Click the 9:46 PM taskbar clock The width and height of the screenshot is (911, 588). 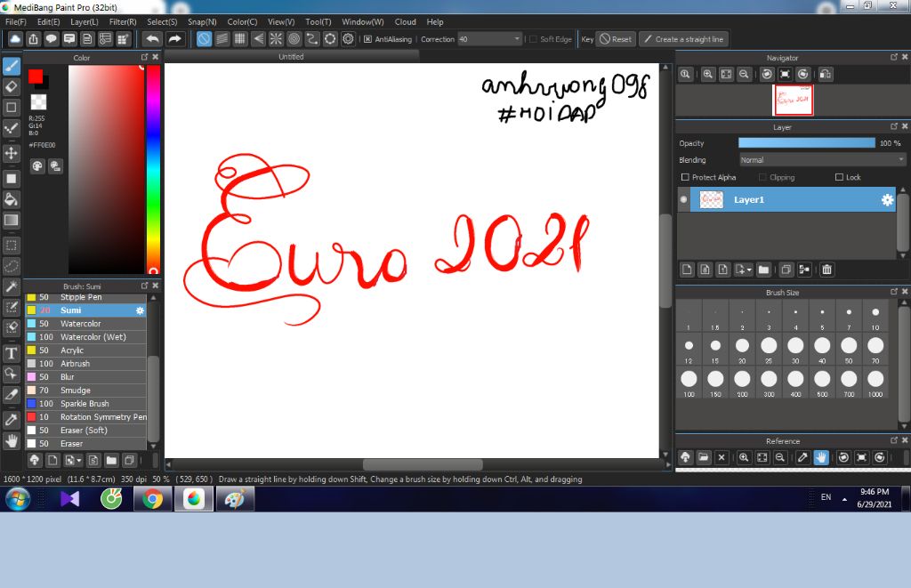tap(875, 492)
